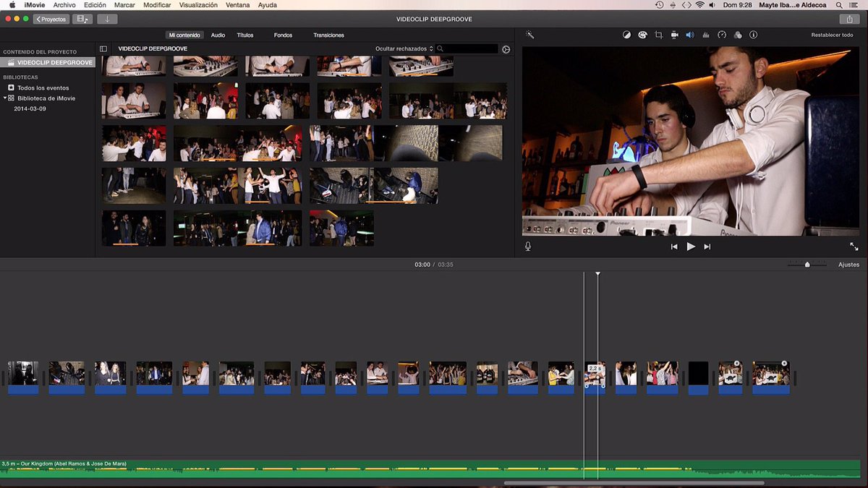Screen dimensions: 868x488
Task: Collapse the Biblioteca de iMovie library
Action: pos(4,98)
